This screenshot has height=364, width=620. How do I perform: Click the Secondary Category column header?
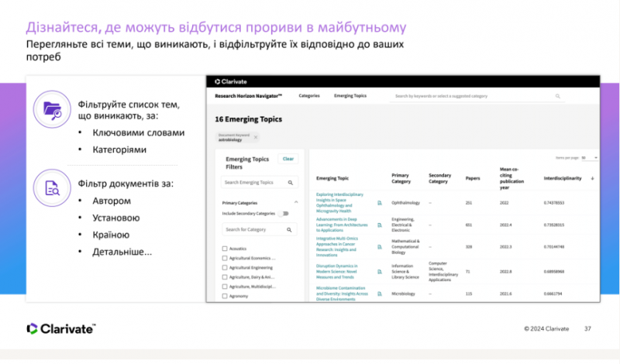(x=439, y=178)
